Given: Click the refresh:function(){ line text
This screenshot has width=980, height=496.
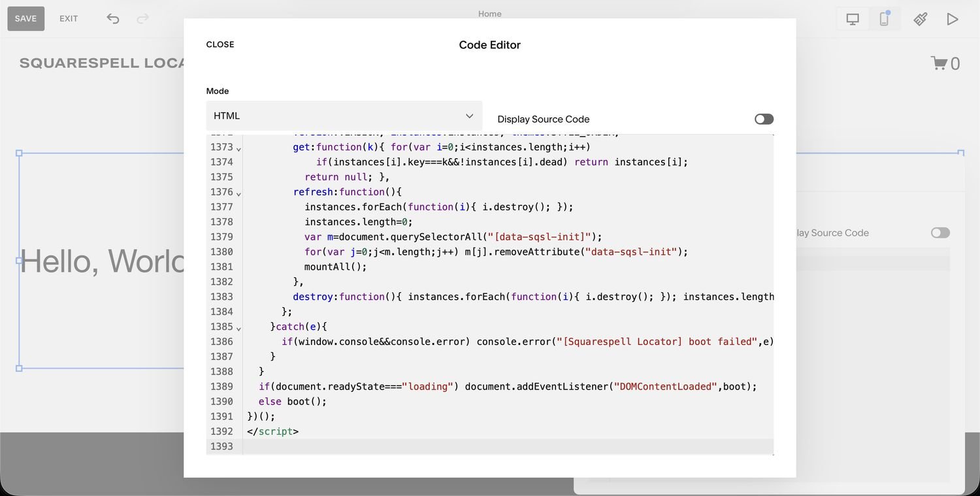Looking at the screenshot, I should [x=347, y=191].
